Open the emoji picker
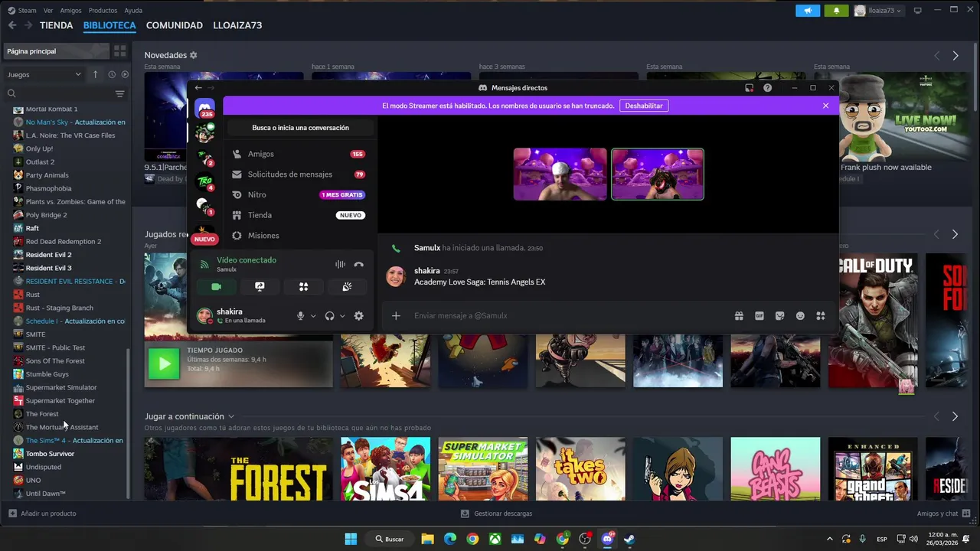Image resolution: width=980 pixels, height=551 pixels. point(800,315)
